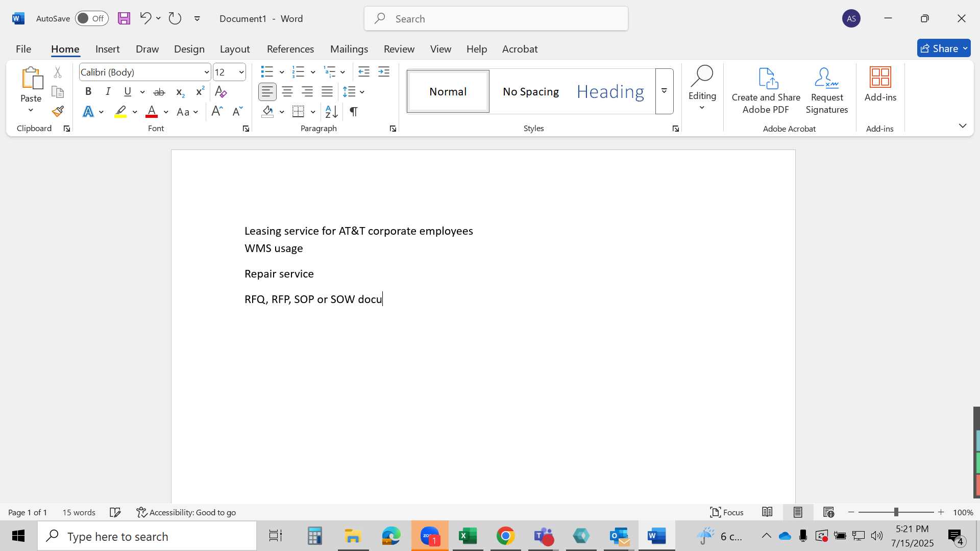Toggle bold formatting
Screen dimensions: 980x551
[x=88, y=92]
